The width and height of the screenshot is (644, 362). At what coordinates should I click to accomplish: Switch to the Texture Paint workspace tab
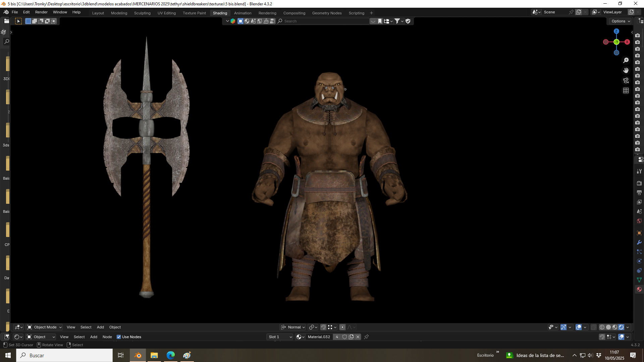coord(194,13)
